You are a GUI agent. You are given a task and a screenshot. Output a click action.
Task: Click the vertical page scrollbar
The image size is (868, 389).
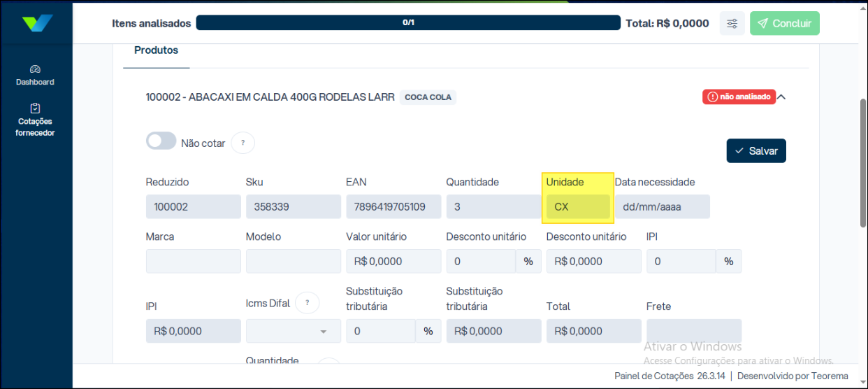(x=862, y=161)
